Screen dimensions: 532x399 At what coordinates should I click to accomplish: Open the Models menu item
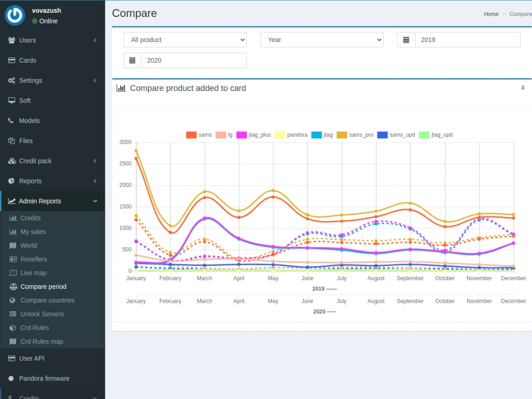(53, 120)
